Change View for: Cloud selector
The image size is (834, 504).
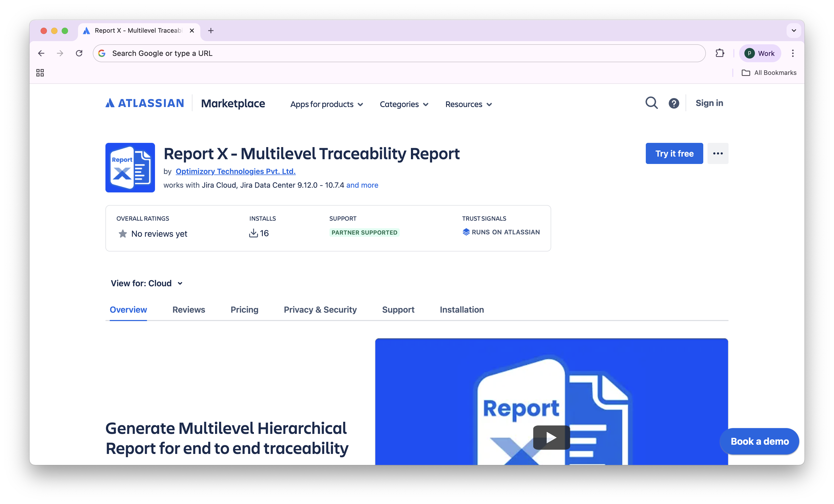click(x=147, y=283)
